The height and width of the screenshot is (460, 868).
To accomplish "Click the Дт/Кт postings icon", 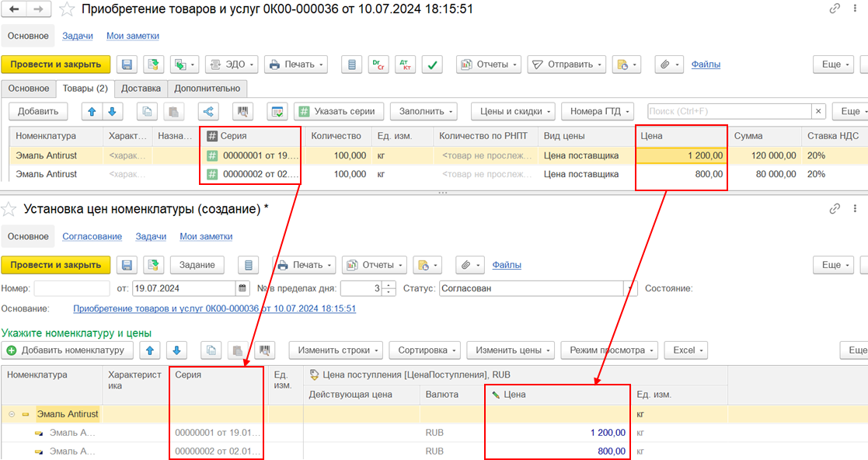I will point(406,64).
